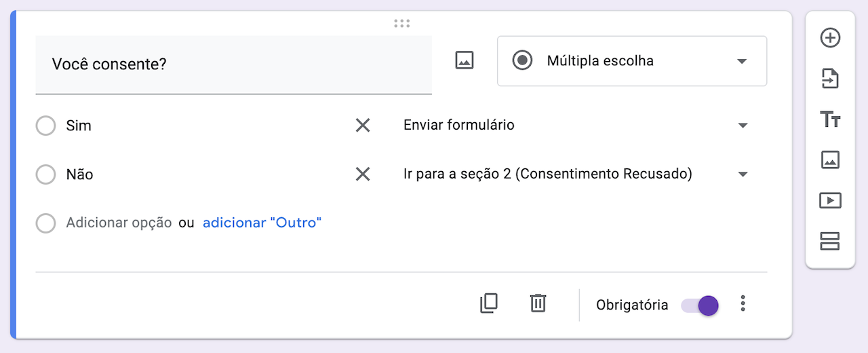The image size is (868, 353).
Task: Open the more options three-dot menu
Action: tap(743, 303)
